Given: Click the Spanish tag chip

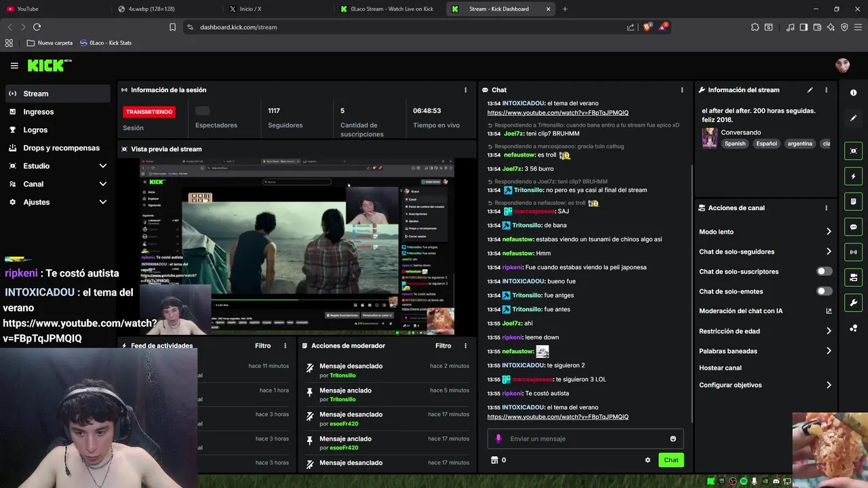Looking at the screenshot, I should 734,144.
